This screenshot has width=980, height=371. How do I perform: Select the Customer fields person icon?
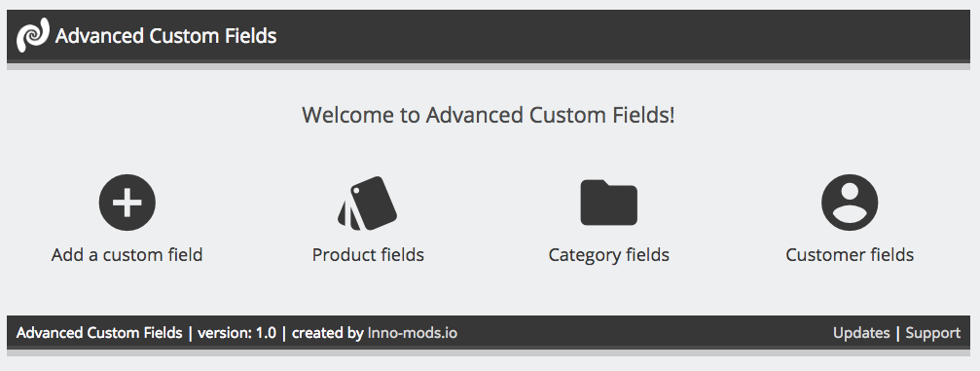(x=850, y=203)
